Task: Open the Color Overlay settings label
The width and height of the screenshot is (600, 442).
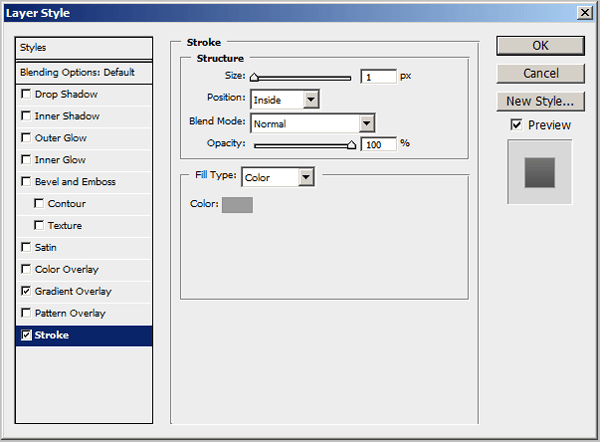Action: [67, 269]
